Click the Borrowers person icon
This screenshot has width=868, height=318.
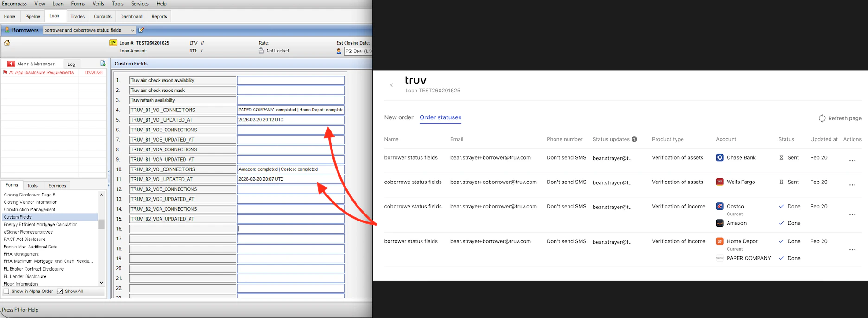(x=7, y=30)
